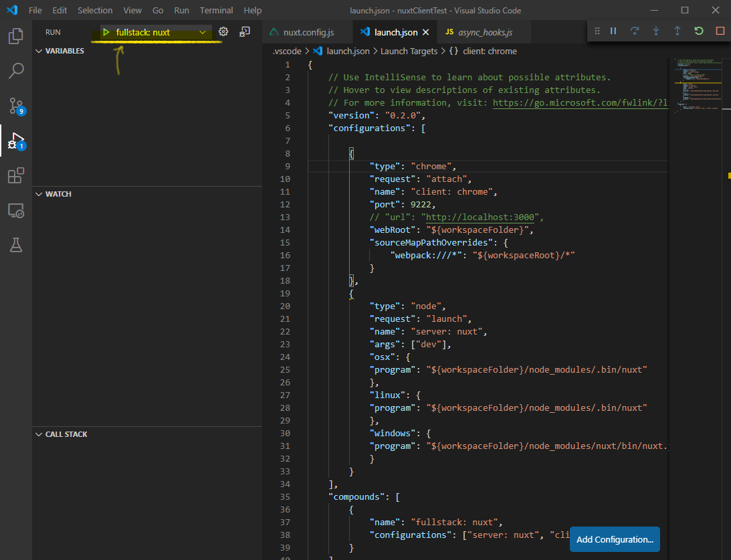Open the Search panel
This screenshot has width=731, height=560.
(x=15, y=70)
